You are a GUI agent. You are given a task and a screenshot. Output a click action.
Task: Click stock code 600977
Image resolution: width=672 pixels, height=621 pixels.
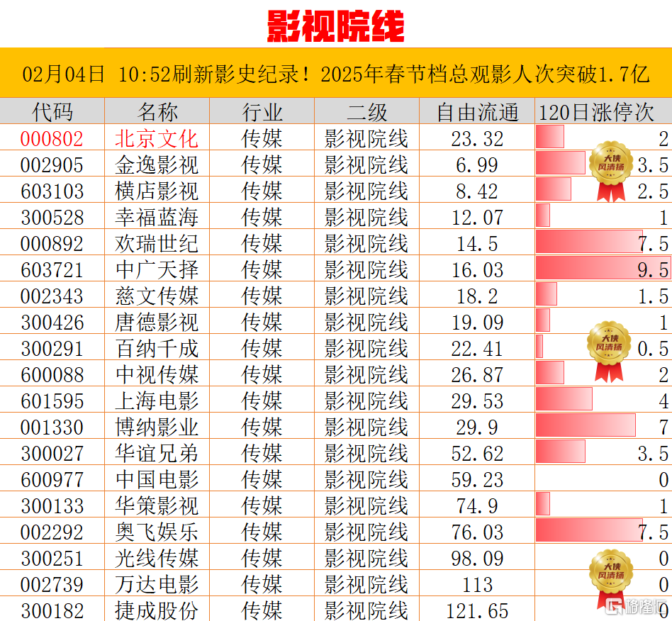coord(52,479)
